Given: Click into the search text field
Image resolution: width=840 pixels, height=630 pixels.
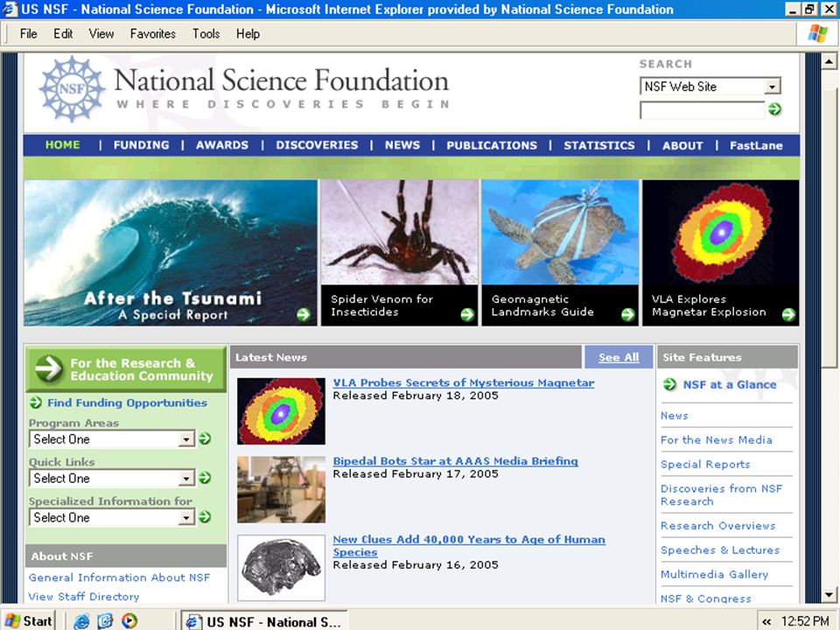Looking at the screenshot, I should tap(703, 110).
